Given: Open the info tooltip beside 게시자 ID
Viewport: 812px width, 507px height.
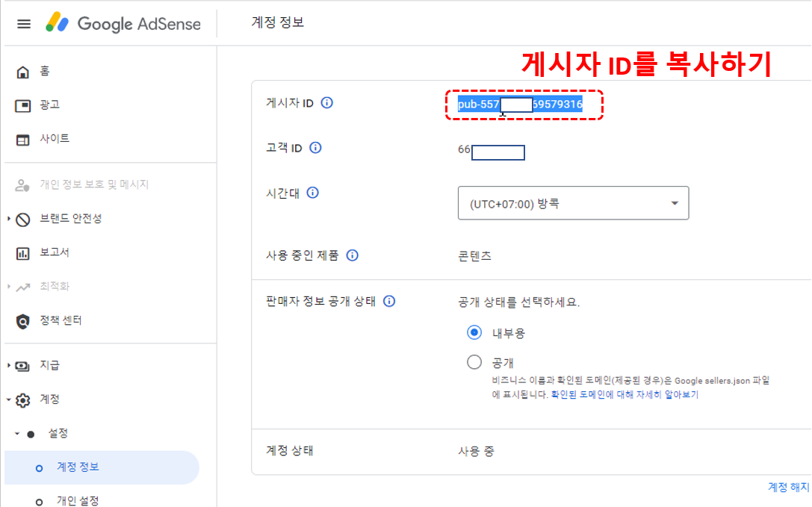Looking at the screenshot, I should [326, 103].
